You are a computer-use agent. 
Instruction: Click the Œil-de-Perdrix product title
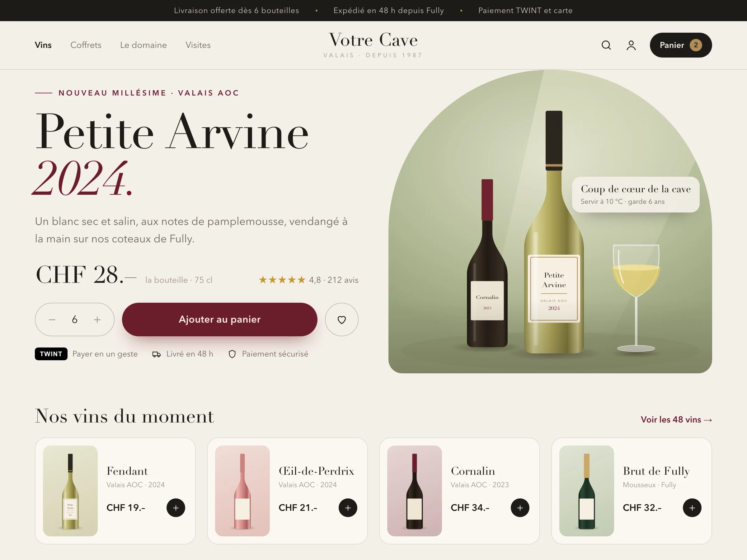[x=317, y=471]
